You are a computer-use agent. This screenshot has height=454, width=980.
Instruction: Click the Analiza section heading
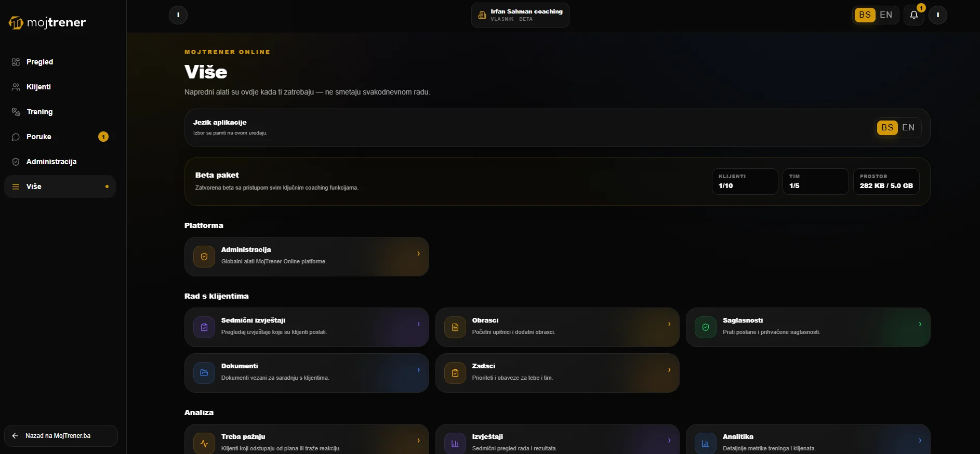click(x=199, y=412)
